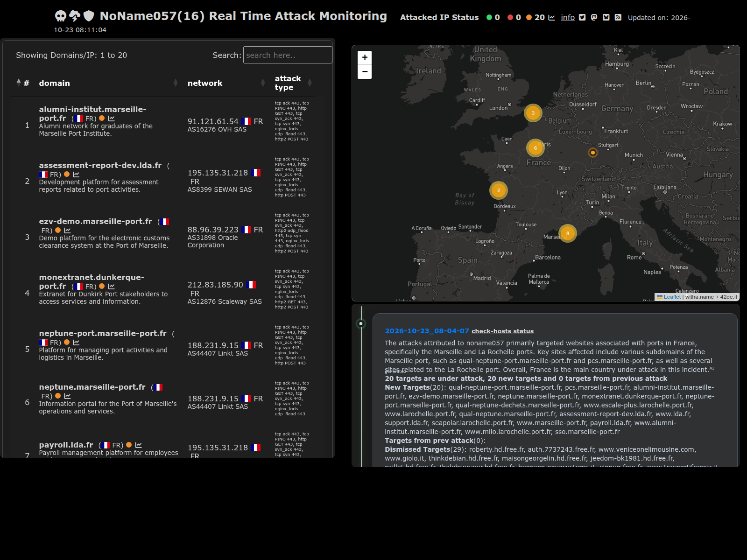Screen dimensions: 747x560
Task: Click map cluster marker 6 near Paris
Action: tap(536, 148)
